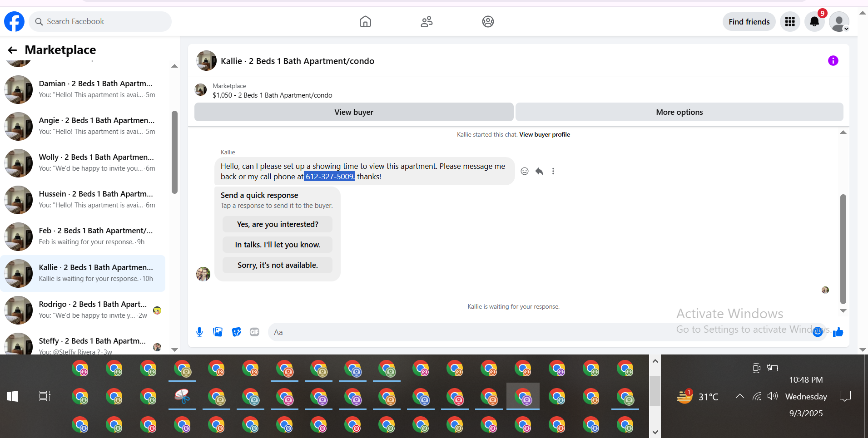
Task: Show hidden system tray icons
Action: tap(740, 396)
